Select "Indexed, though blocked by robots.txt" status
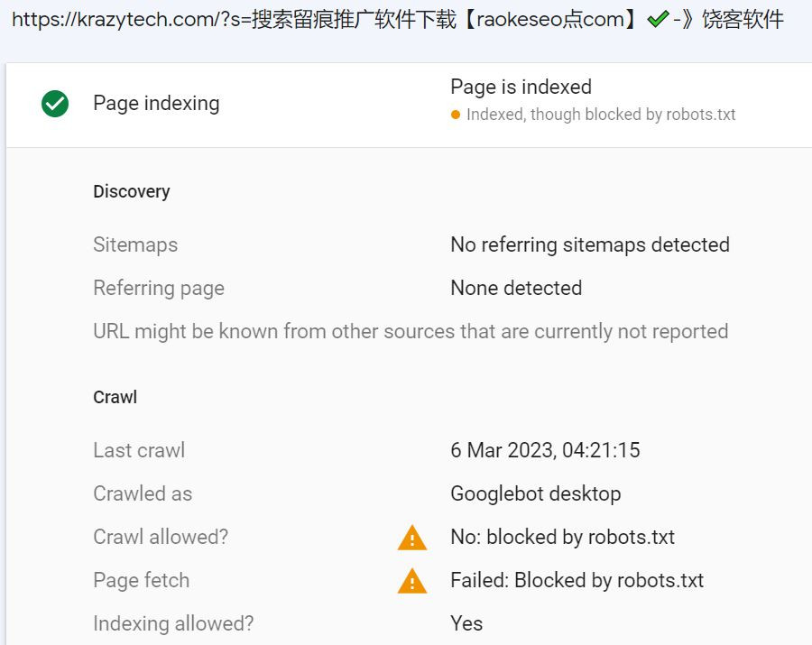This screenshot has width=812, height=645. [x=601, y=115]
